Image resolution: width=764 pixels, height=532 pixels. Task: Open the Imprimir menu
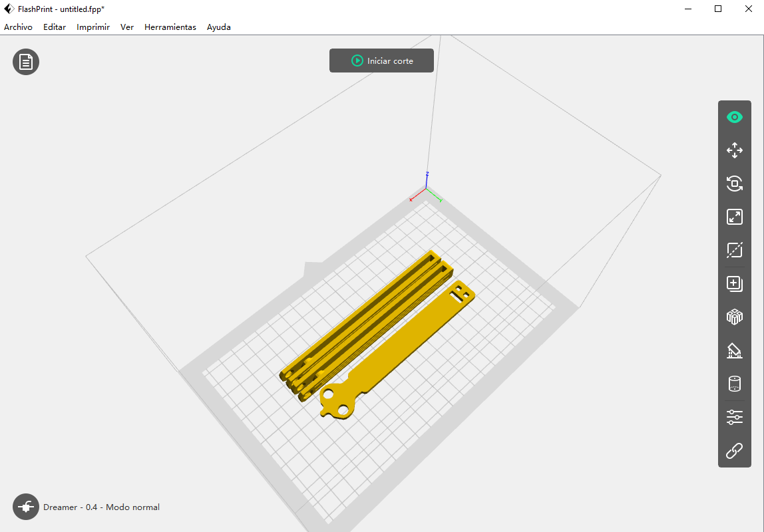coord(93,27)
